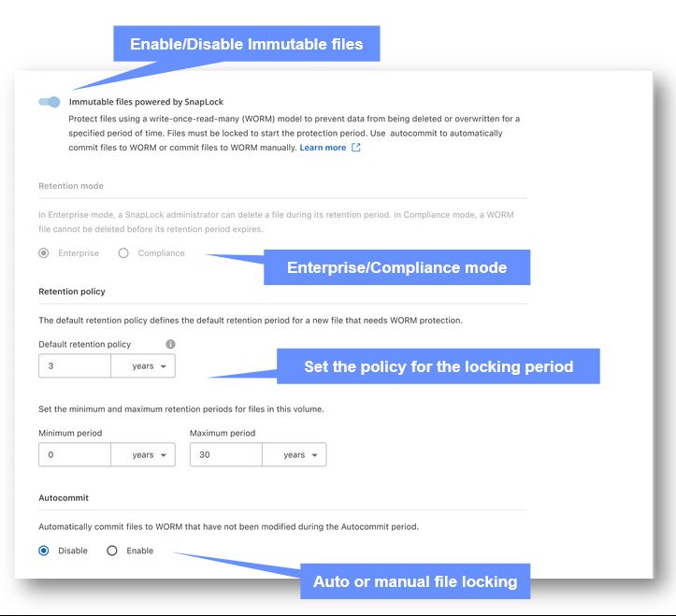Image resolution: width=676 pixels, height=616 pixels.
Task: Click the Set the policy for locking period callout
Action: coord(438,366)
